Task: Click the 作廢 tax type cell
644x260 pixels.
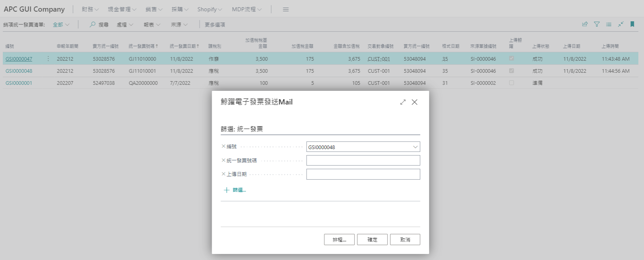Action: (x=214, y=59)
